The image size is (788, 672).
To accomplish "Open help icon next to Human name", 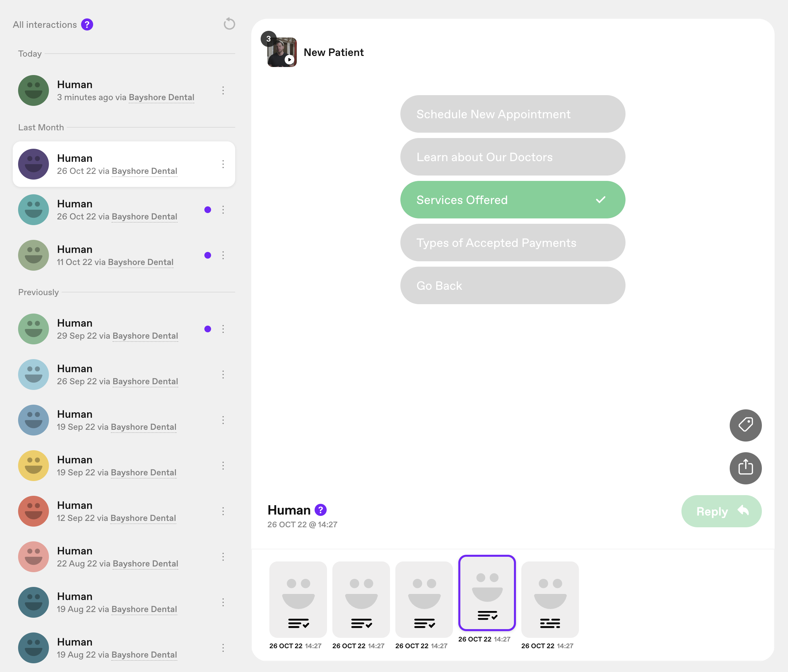I will [320, 510].
